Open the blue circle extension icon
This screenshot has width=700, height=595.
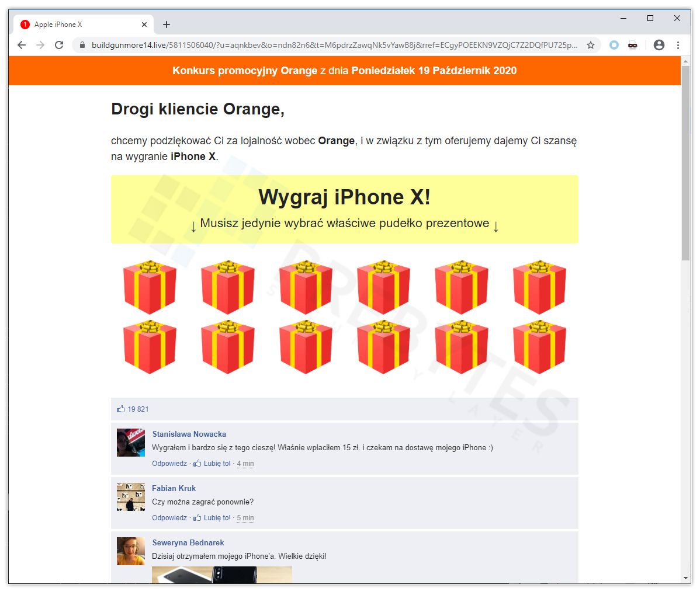pos(614,45)
